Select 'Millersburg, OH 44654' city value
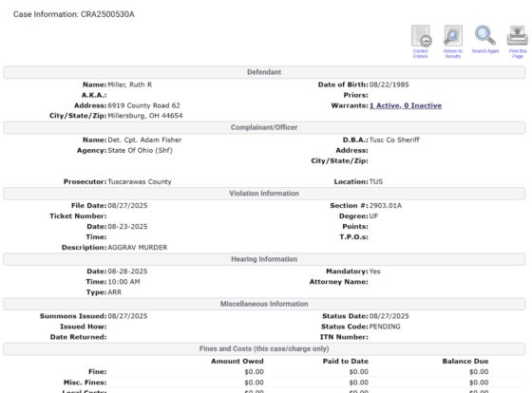The height and width of the screenshot is (393, 532). (x=145, y=116)
